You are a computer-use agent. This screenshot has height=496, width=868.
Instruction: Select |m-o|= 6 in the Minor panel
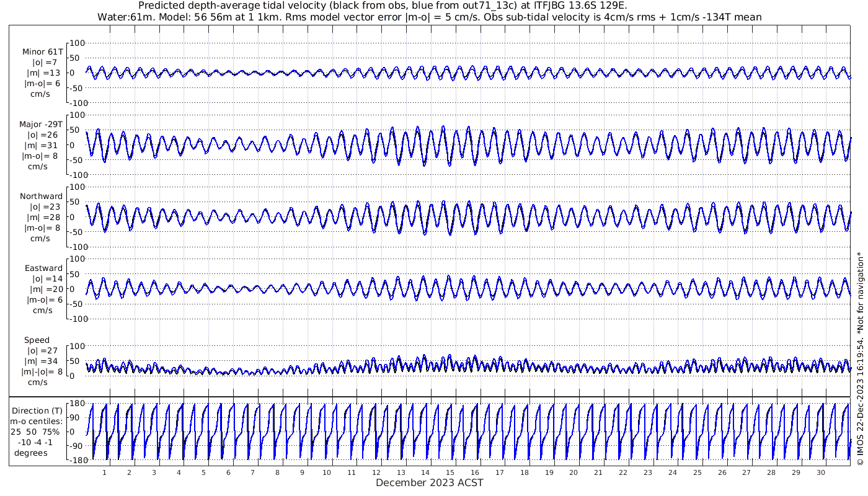coord(42,84)
